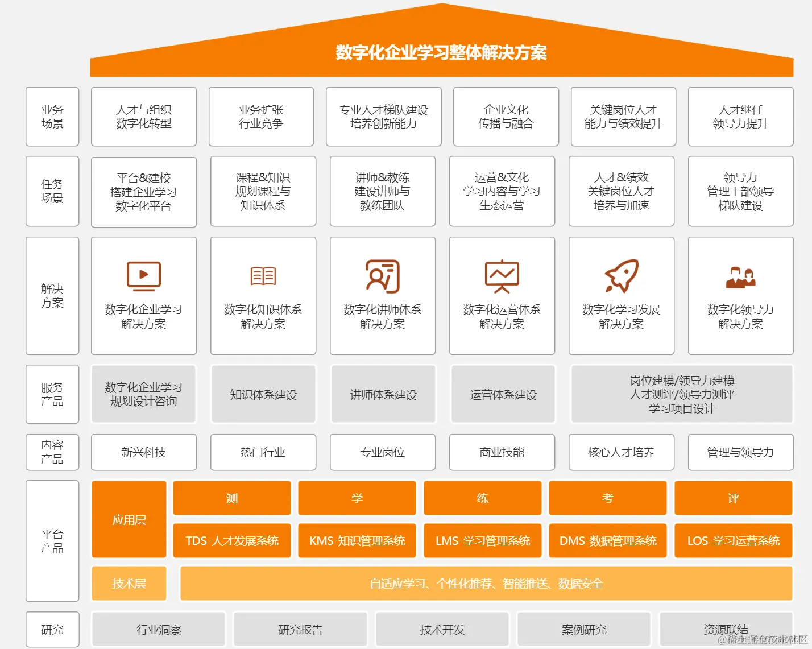Click the 讲师体系建设 service box
812x649 pixels.
point(384,394)
